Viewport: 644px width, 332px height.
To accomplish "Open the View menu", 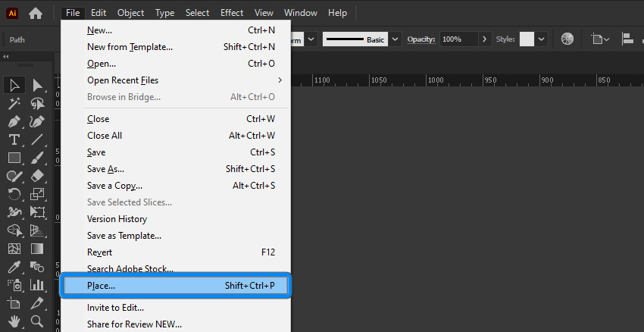I will point(264,13).
